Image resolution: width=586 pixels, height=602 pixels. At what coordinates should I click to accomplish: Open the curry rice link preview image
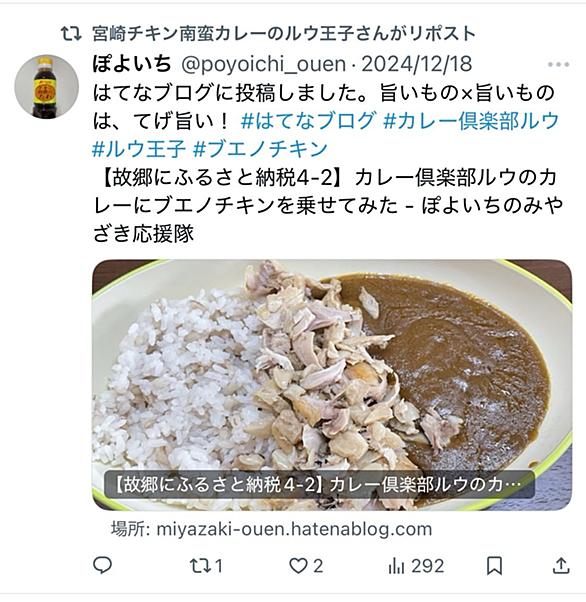[332, 385]
